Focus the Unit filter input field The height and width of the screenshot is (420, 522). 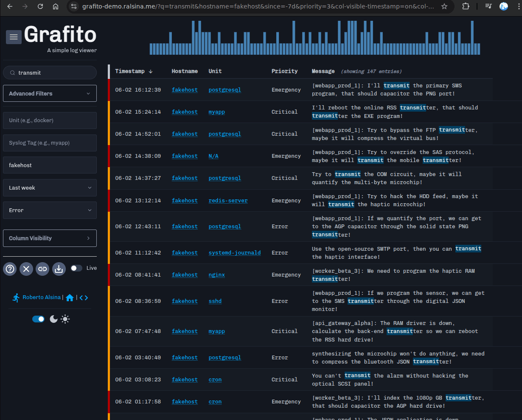(x=50, y=120)
